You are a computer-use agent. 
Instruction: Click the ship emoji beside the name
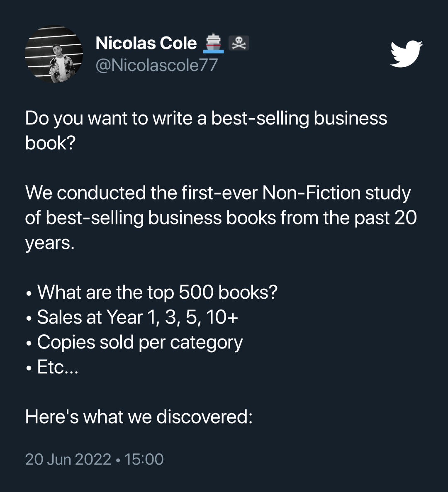(213, 43)
